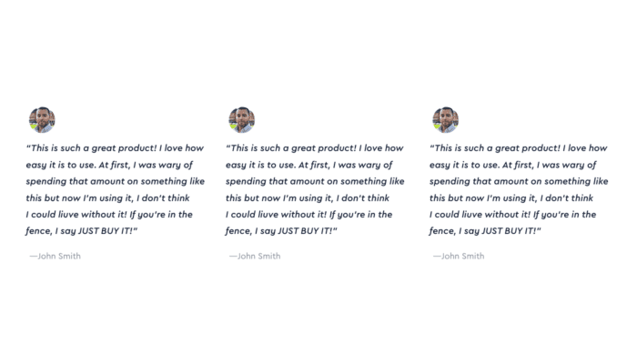Screen dimensions: 637x364
Task: Click "JUST BUY IT!" in the left testimonial
Action: pyautogui.click(x=106, y=231)
